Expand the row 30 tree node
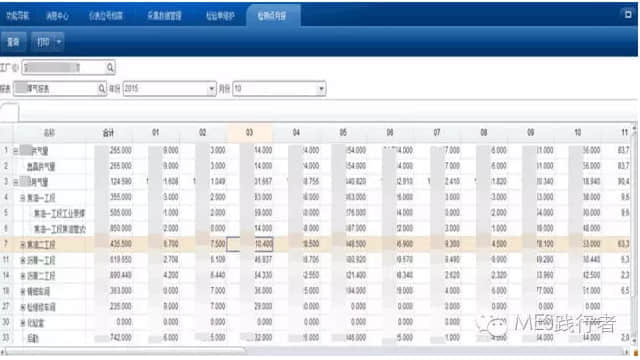The height and width of the screenshot is (360, 640). coord(23,323)
